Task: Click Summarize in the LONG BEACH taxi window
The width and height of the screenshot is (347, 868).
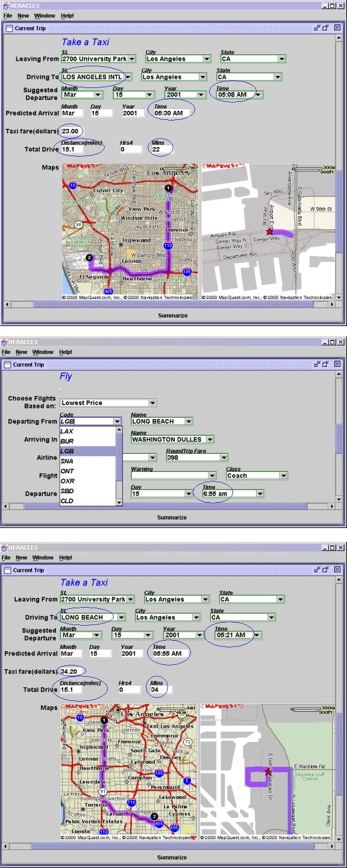Action: (x=172, y=857)
